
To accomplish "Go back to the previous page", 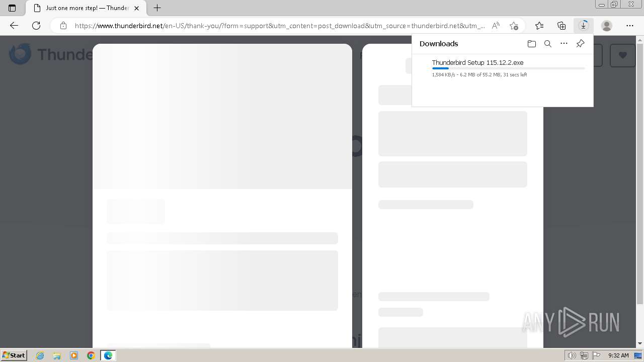I will [x=14, y=26].
